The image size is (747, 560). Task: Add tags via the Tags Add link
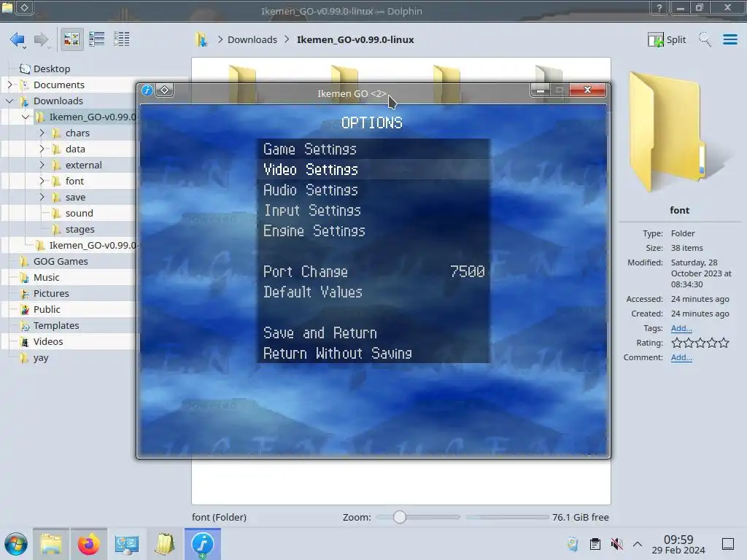(x=681, y=328)
